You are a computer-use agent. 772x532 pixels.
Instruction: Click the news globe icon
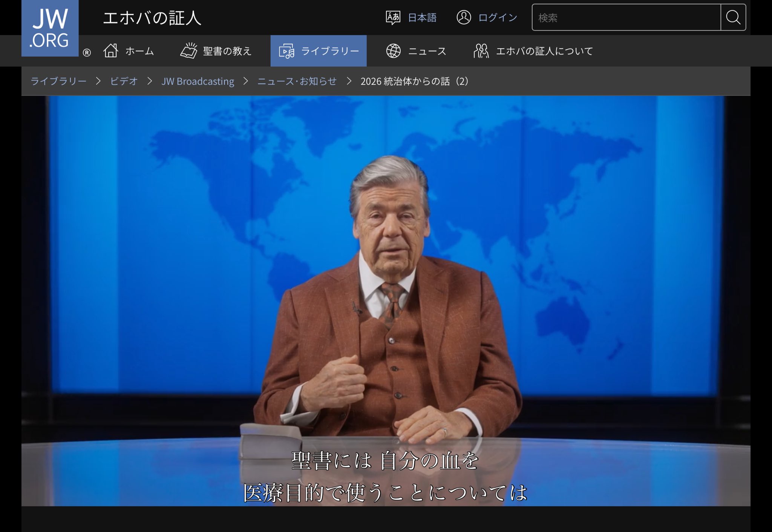coord(393,51)
